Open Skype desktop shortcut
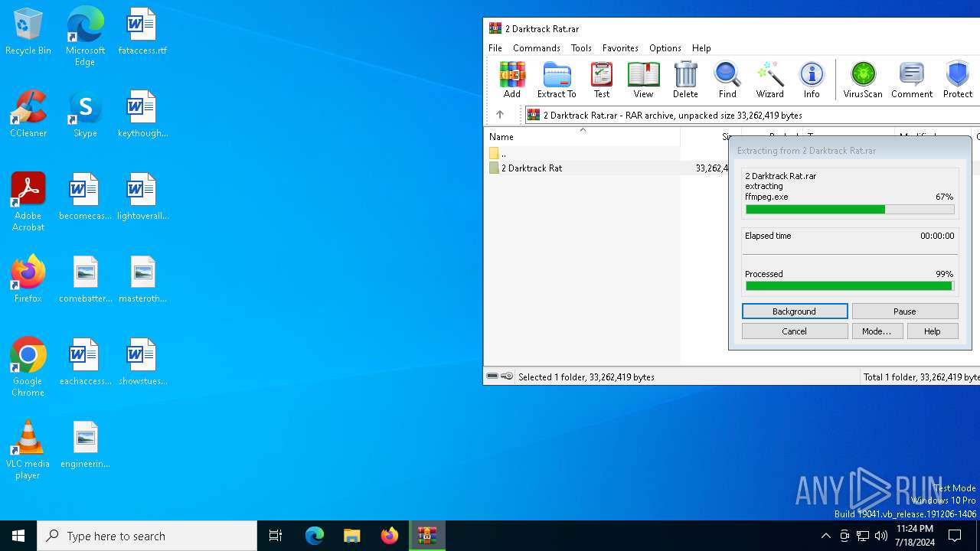980x551 pixels. (x=85, y=114)
